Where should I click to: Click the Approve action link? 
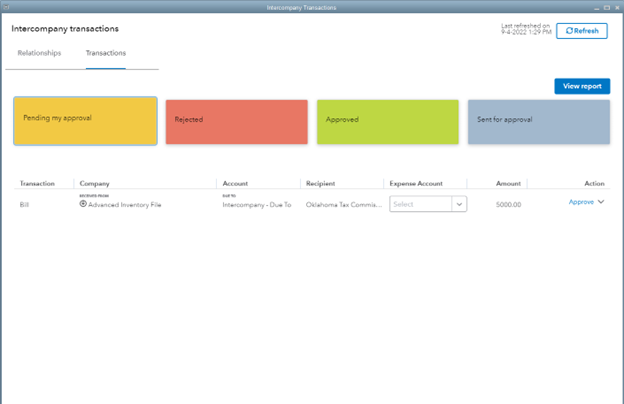(x=581, y=202)
